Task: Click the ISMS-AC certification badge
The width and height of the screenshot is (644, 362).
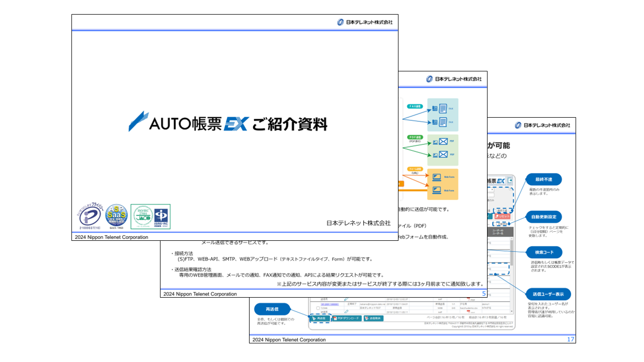Action: 161,217
